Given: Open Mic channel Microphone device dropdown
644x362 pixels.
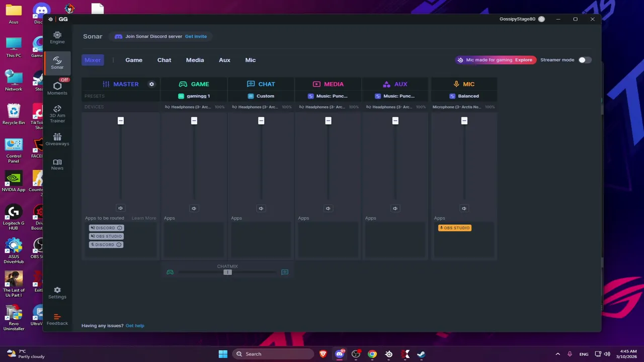Looking at the screenshot, I should [464, 107].
